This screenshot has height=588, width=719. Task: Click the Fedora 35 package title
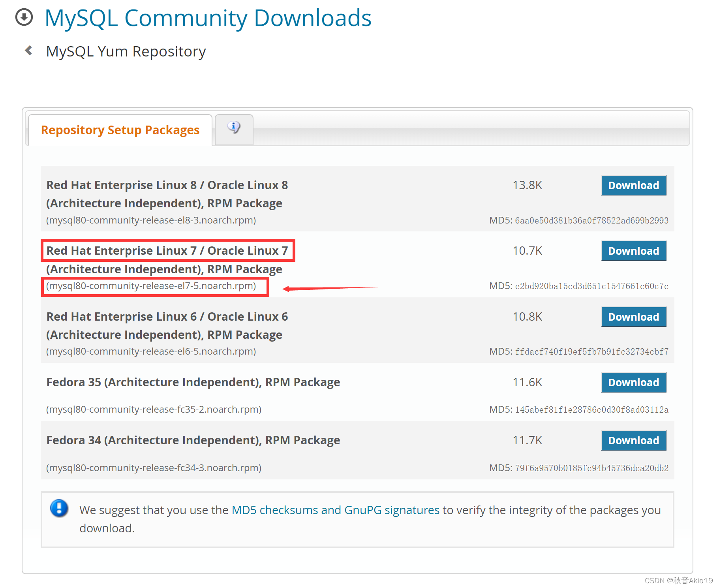pos(193,382)
